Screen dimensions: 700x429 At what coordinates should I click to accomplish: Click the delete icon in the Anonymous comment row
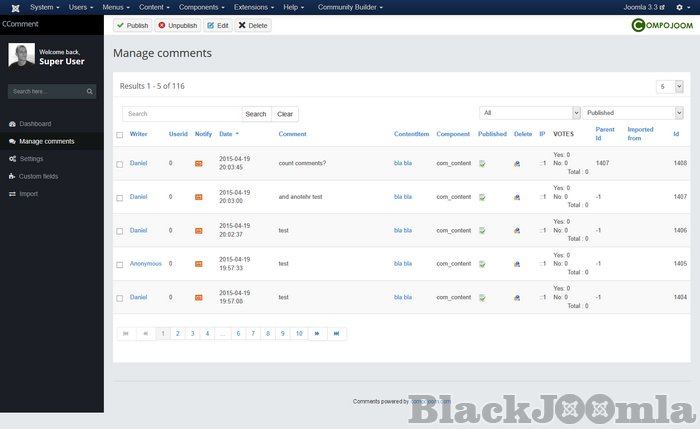(x=517, y=264)
